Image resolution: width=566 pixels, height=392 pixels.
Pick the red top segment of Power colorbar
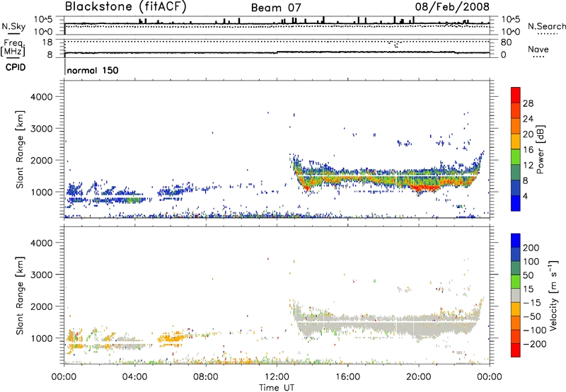click(516, 95)
